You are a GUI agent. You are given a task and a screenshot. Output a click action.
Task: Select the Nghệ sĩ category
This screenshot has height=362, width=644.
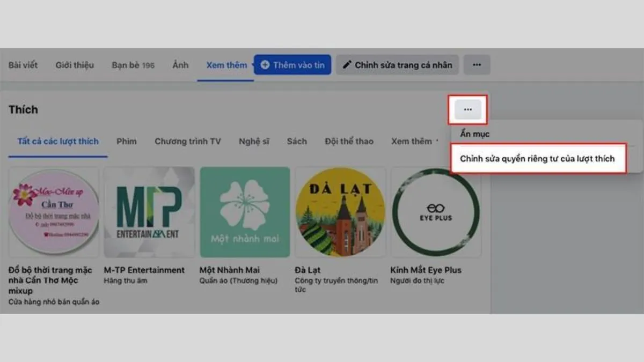(x=254, y=141)
